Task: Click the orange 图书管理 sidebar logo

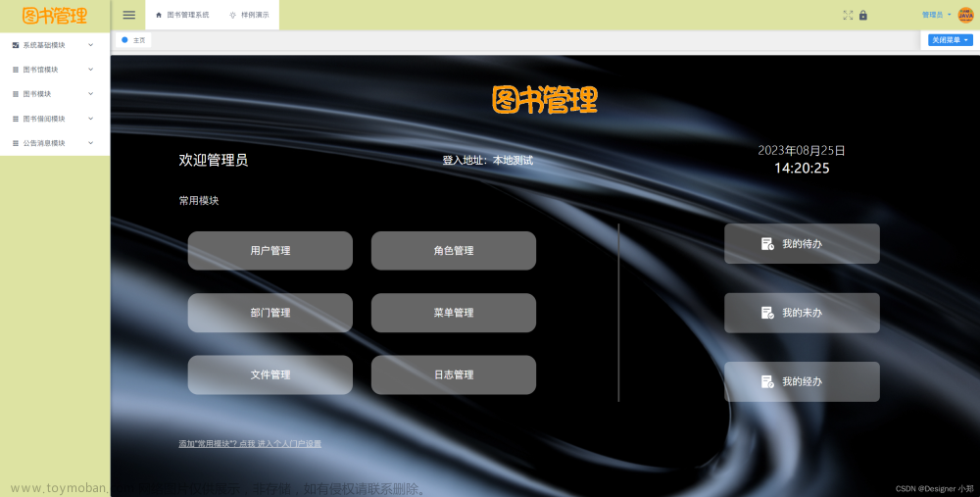Action: coord(54,16)
